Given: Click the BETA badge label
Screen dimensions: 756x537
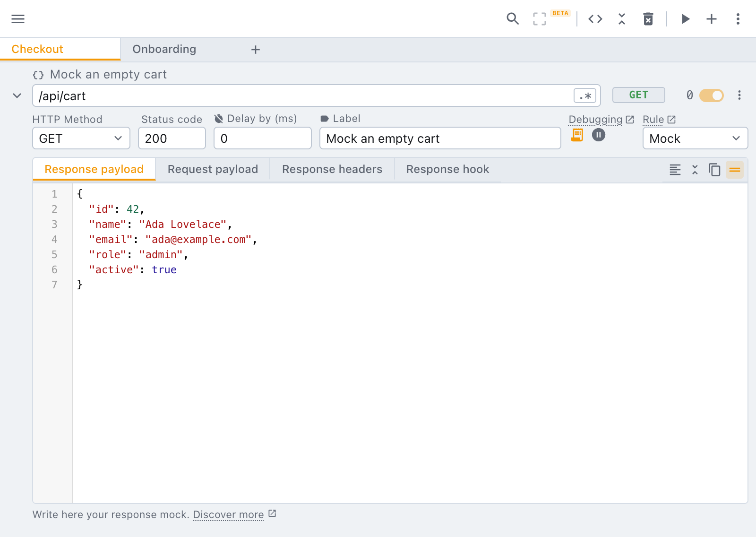Looking at the screenshot, I should 560,13.
